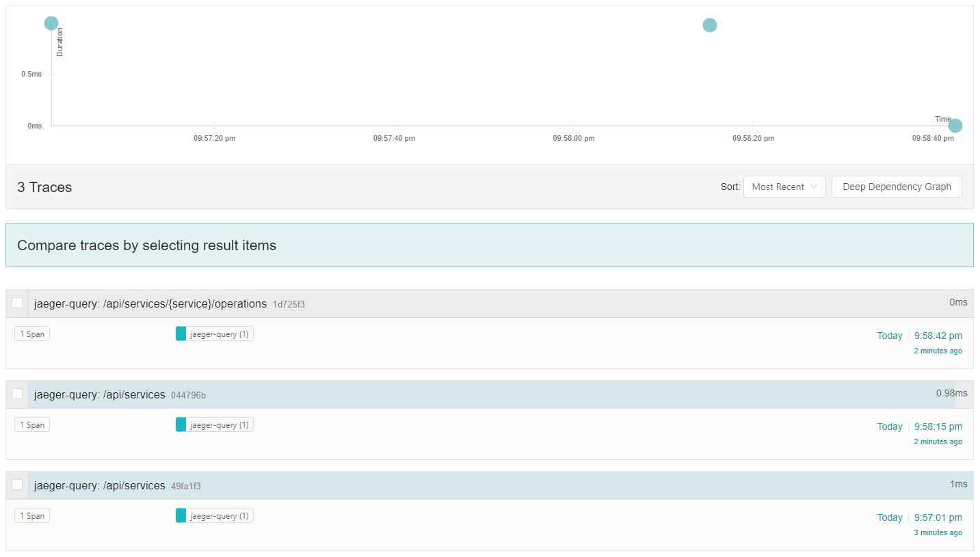
Task: Click the Deep Dependency Graph button
Action: (x=896, y=187)
